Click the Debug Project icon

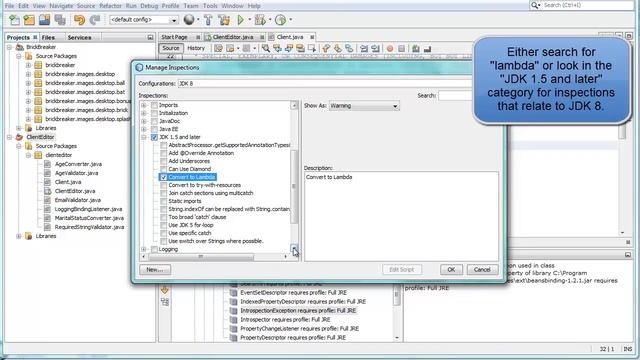click(260, 19)
